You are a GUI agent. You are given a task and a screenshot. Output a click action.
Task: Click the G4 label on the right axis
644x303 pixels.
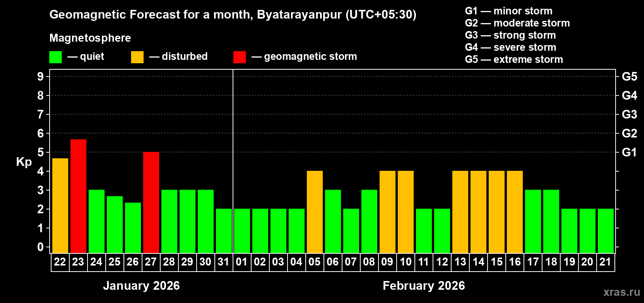point(630,95)
